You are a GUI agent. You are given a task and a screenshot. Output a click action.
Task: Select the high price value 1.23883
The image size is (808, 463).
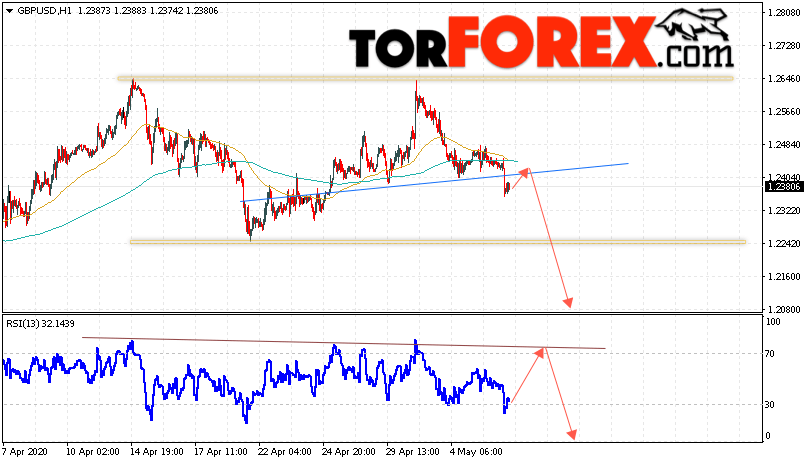pyautogui.click(x=130, y=11)
